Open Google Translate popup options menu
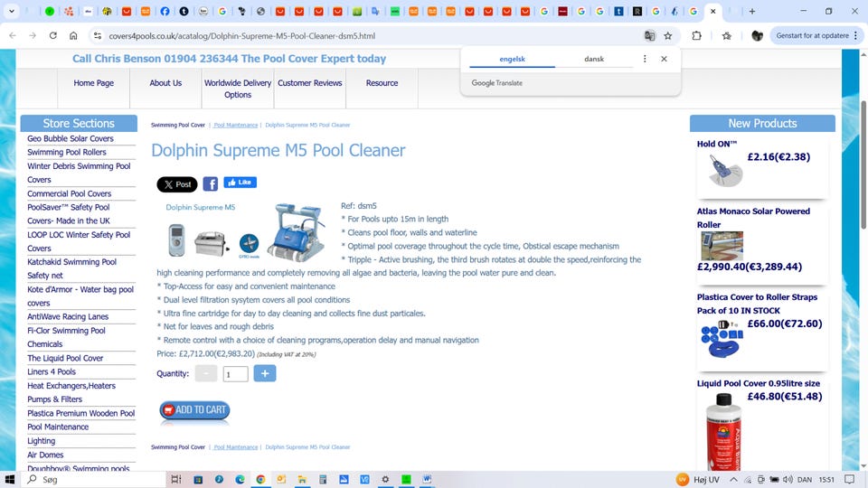Viewport: 868px width, 488px height. [645, 59]
